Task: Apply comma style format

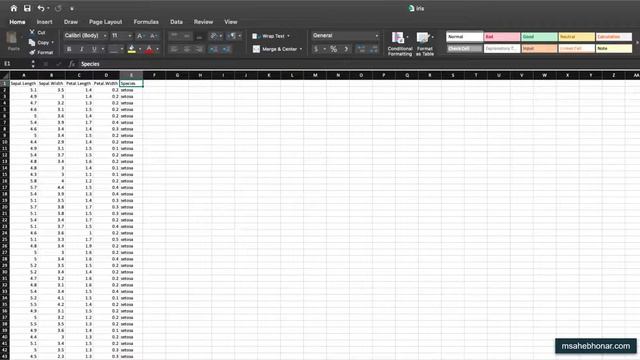Action: (x=346, y=49)
